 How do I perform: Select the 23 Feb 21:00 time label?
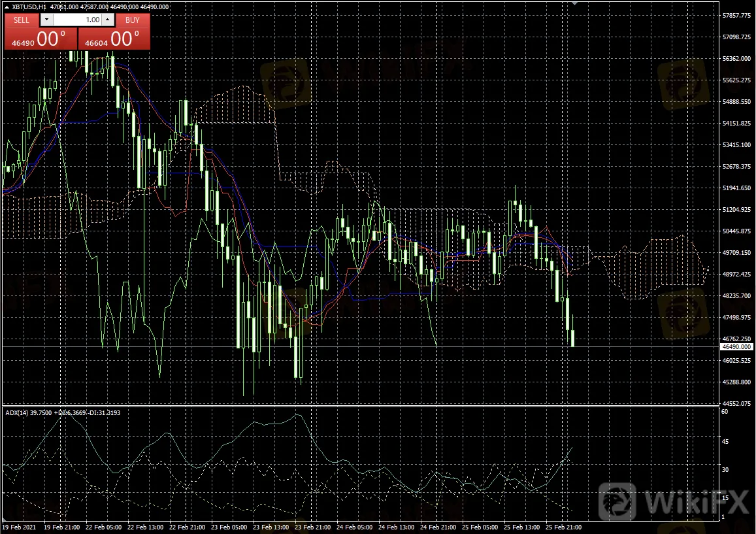[x=312, y=527]
